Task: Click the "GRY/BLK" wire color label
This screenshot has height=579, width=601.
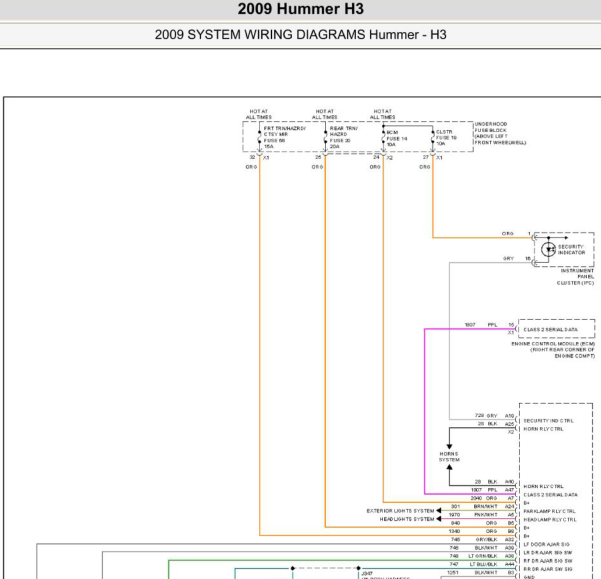Action: [x=486, y=540]
